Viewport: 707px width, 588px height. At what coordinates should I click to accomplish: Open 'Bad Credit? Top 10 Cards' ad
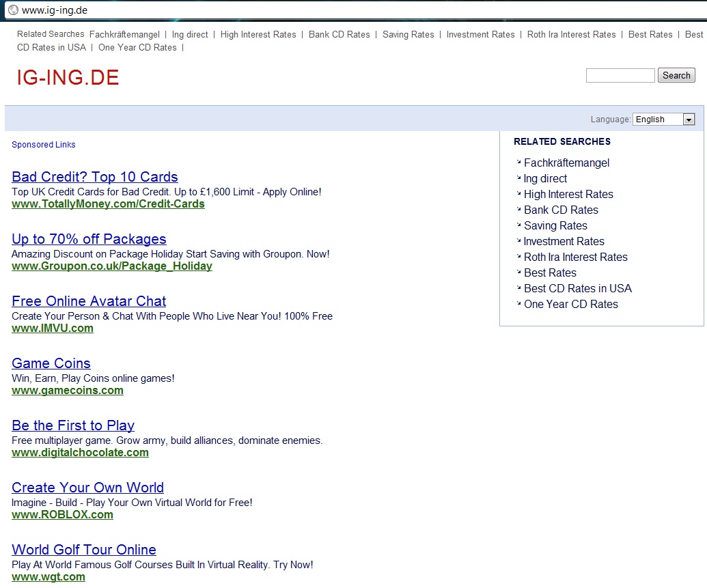click(95, 176)
